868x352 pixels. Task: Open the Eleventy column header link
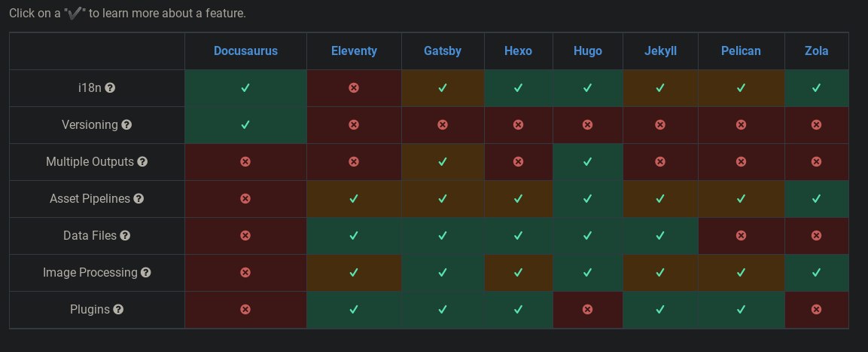click(x=354, y=51)
